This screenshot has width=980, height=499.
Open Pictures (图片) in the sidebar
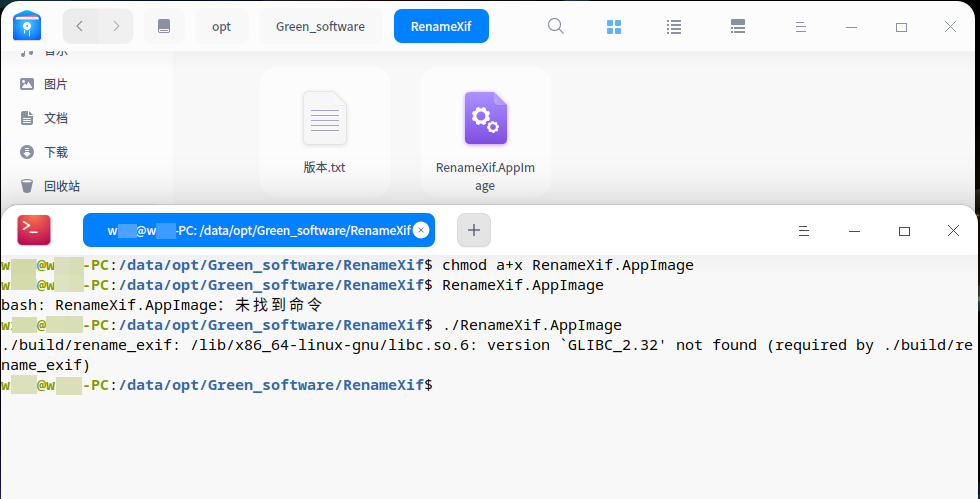pyautogui.click(x=56, y=84)
